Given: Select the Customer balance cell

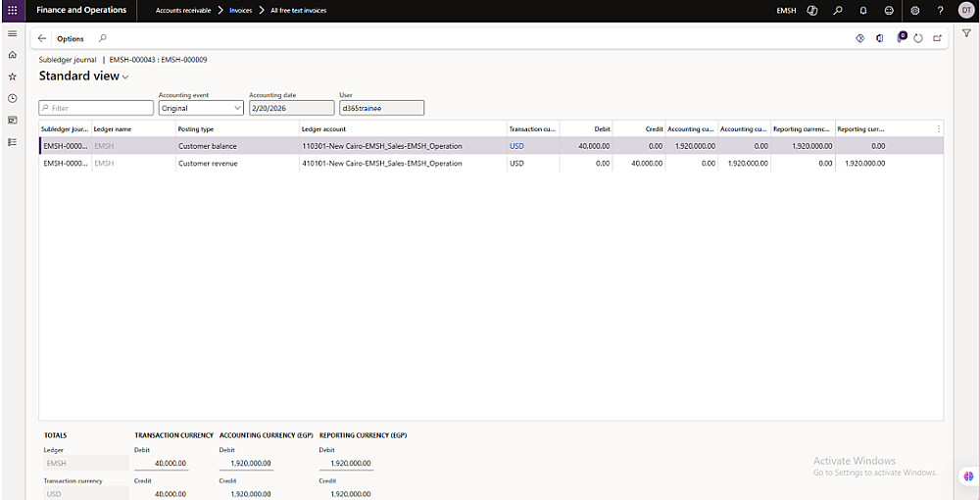Looking at the screenshot, I should (237, 146).
